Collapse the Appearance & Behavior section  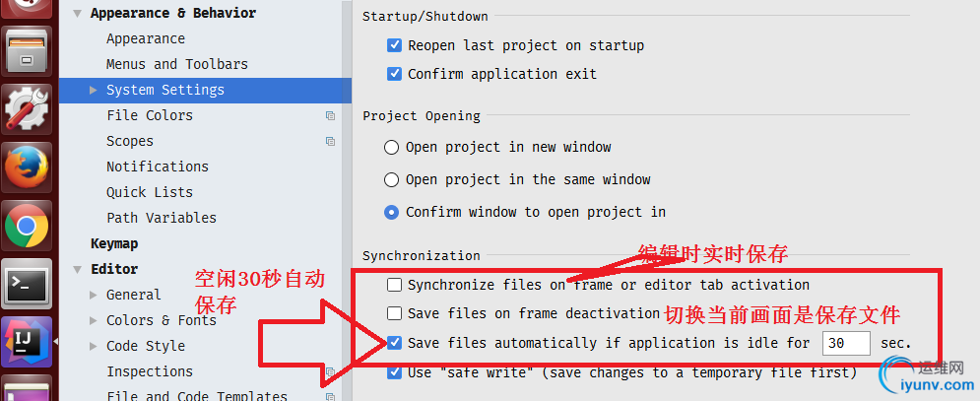77,13
